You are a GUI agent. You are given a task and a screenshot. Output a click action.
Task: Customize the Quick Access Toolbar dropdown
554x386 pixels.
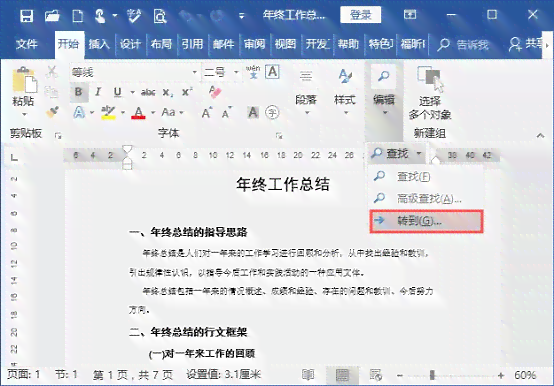pyautogui.click(x=242, y=16)
